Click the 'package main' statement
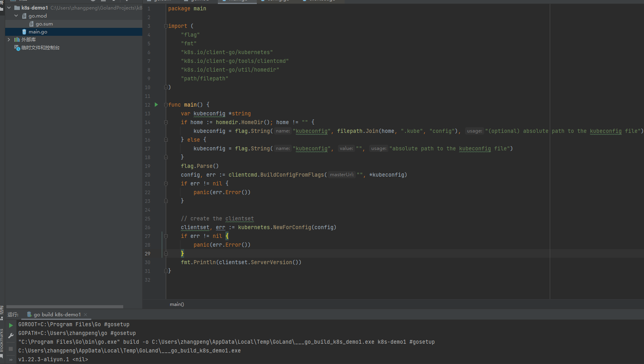Image resolution: width=644 pixels, height=364 pixels. 187,8
